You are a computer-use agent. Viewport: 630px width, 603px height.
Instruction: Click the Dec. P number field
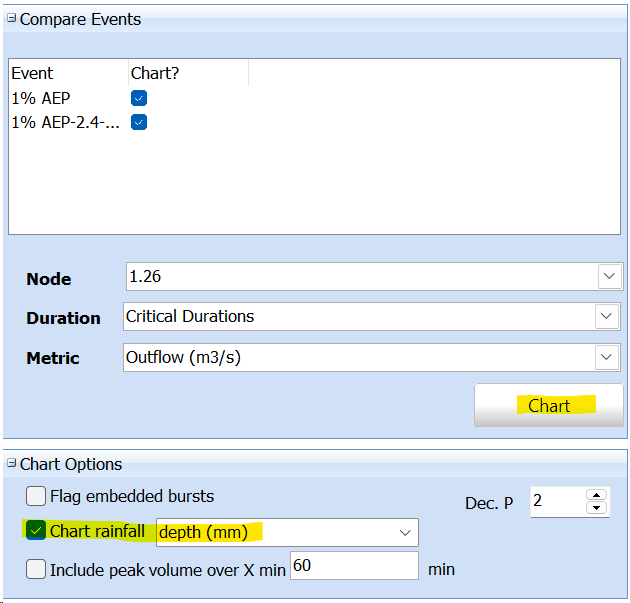pos(555,501)
